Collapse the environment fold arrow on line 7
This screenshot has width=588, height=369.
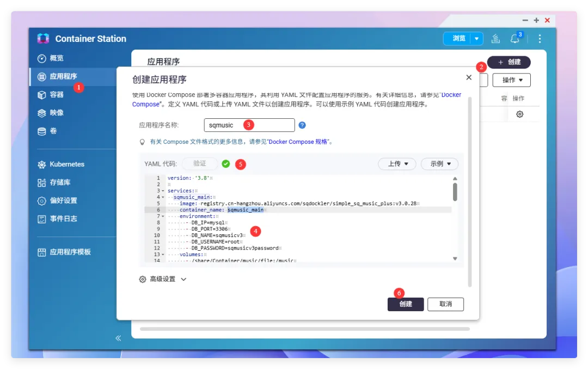pos(163,216)
